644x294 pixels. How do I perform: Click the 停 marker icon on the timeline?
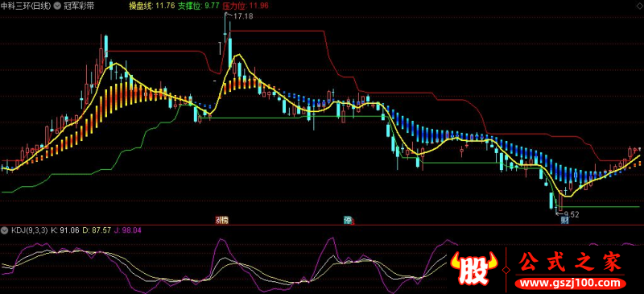pos(348,221)
